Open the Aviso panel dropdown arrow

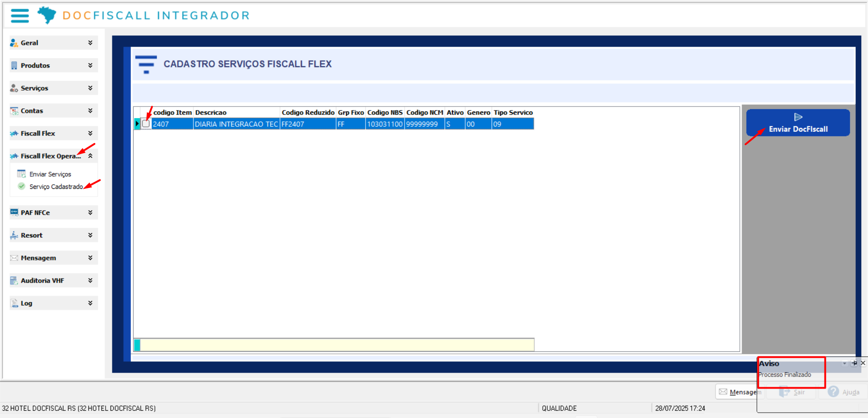pyautogui.click(x=844, y=363)
